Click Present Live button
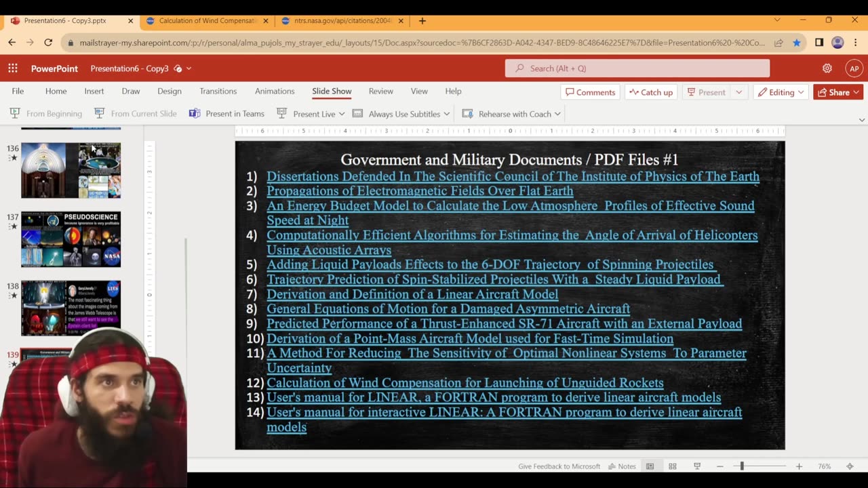 point(307,113)
